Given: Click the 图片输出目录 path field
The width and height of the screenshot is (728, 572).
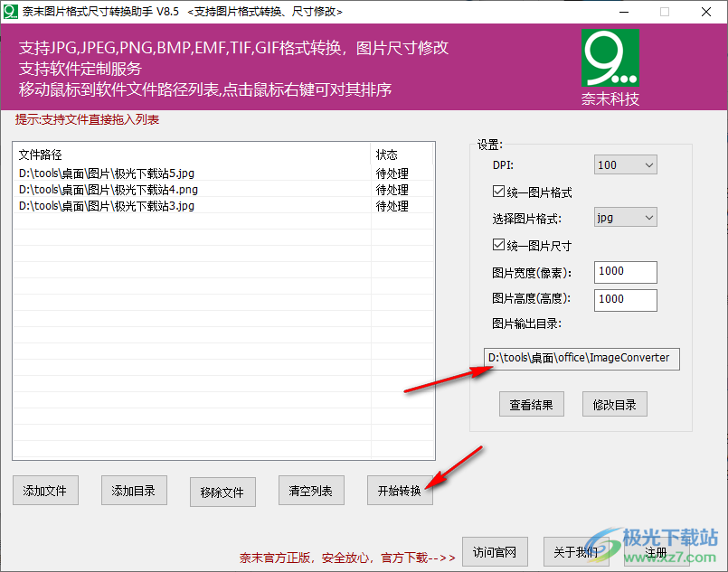Looking at the screenshot, I should click(581, 359).
